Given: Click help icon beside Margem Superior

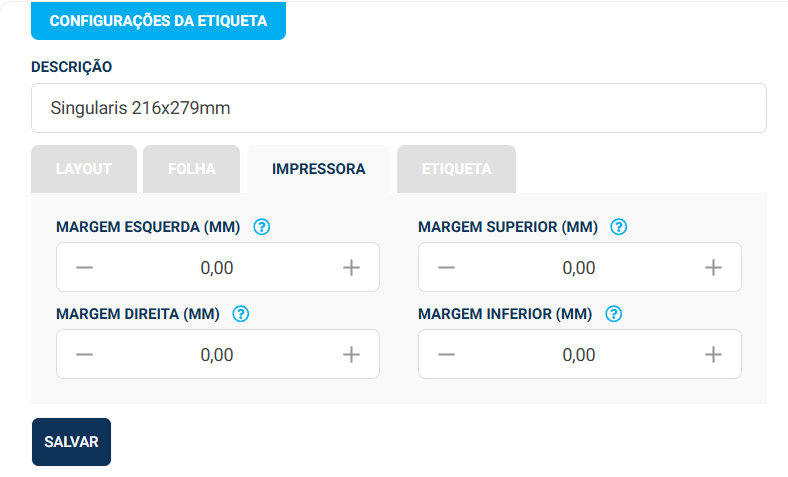Looking at the screenshot, I should [x=619, y=227].
